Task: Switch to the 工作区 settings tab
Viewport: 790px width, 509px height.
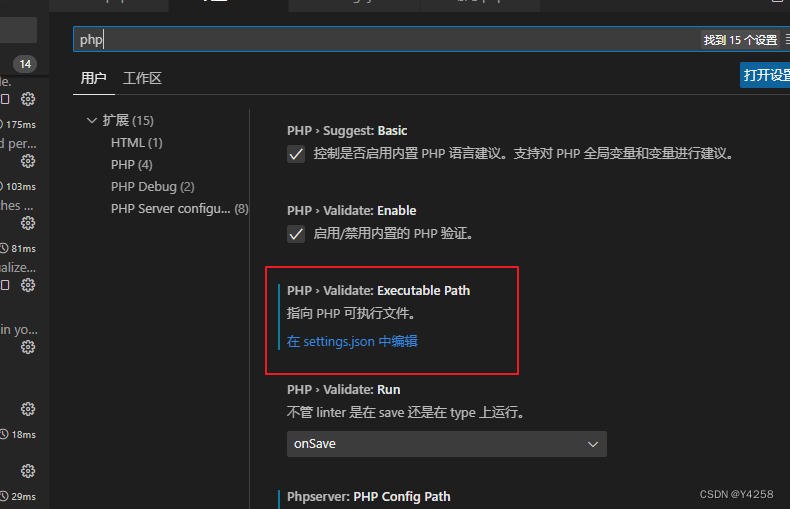Action: click(143, 78)
